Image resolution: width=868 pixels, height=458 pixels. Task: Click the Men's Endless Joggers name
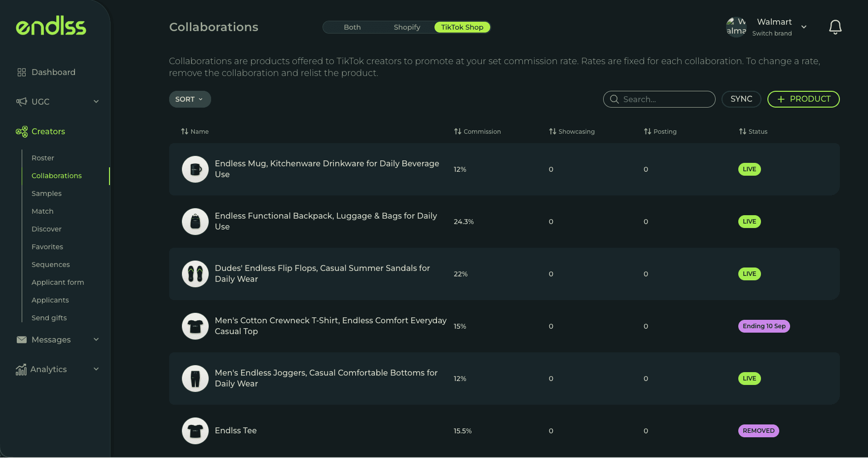[326, 378]
